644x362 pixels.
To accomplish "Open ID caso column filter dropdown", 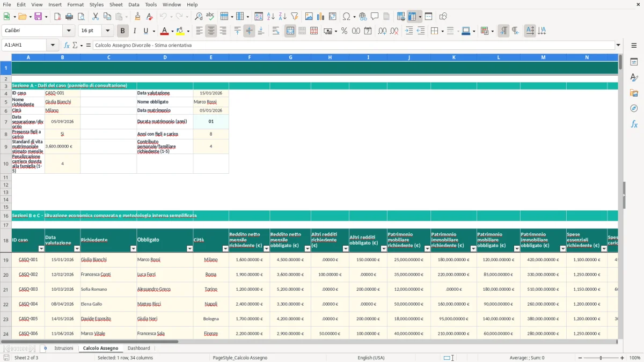I will click(x=41, y=249).
